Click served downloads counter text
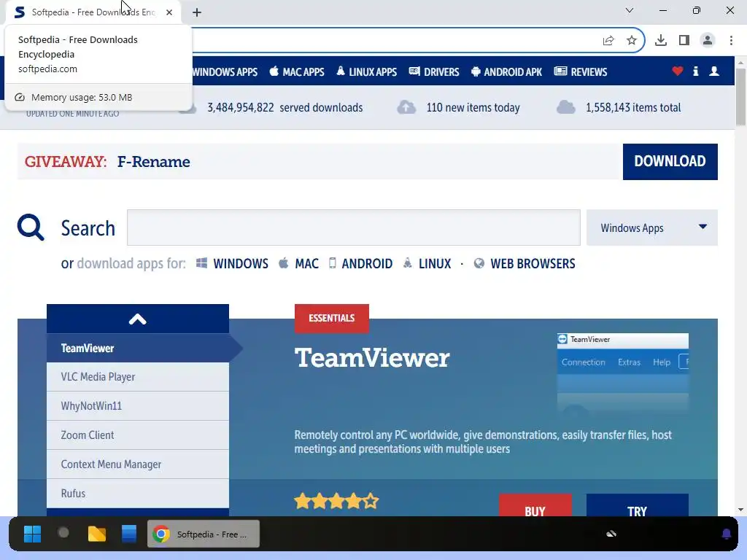 click(x=285, y=108)
